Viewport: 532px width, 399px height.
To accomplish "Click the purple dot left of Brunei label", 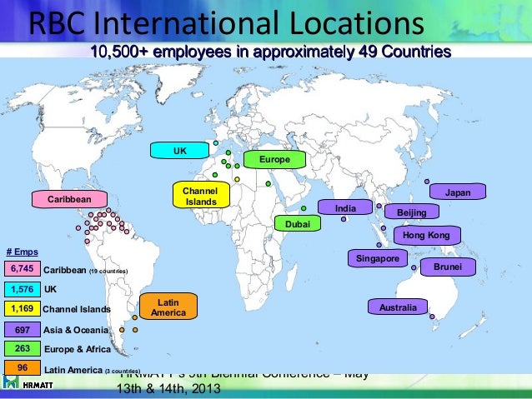I will (x=414, y=267).
